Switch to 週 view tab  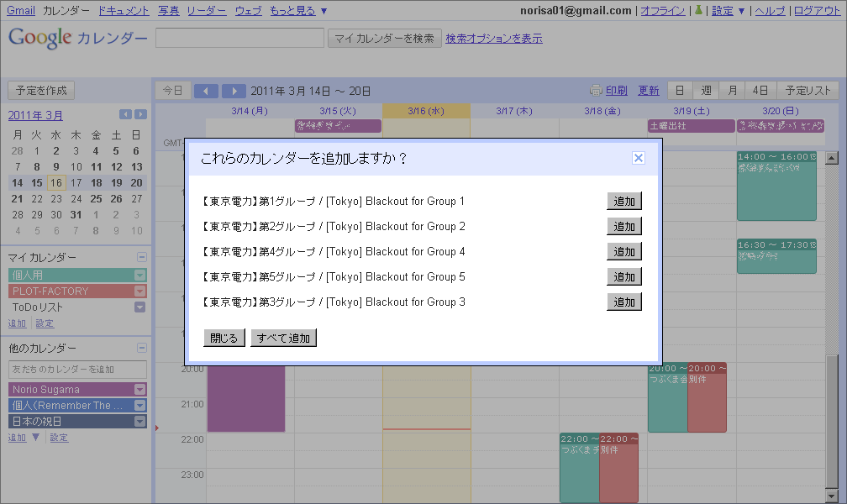[706, 90]
